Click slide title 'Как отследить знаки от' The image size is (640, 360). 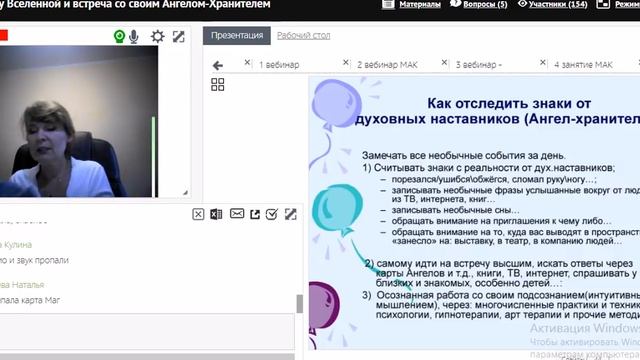509,104
